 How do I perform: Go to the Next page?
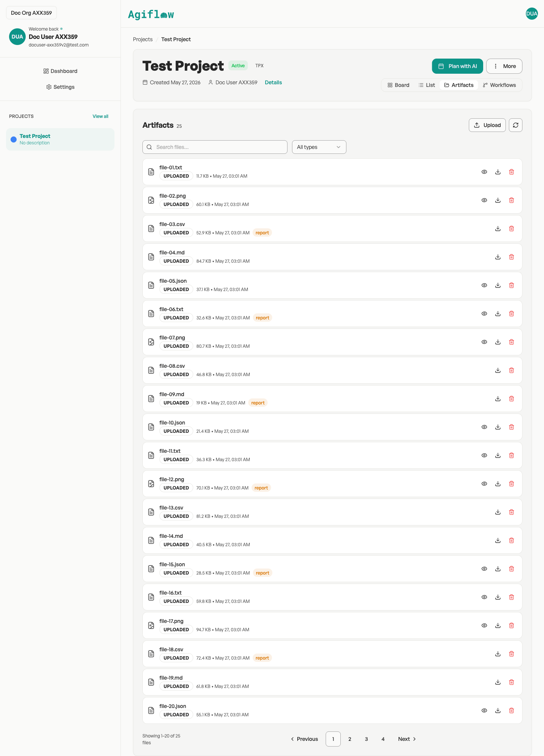point(407,739)
